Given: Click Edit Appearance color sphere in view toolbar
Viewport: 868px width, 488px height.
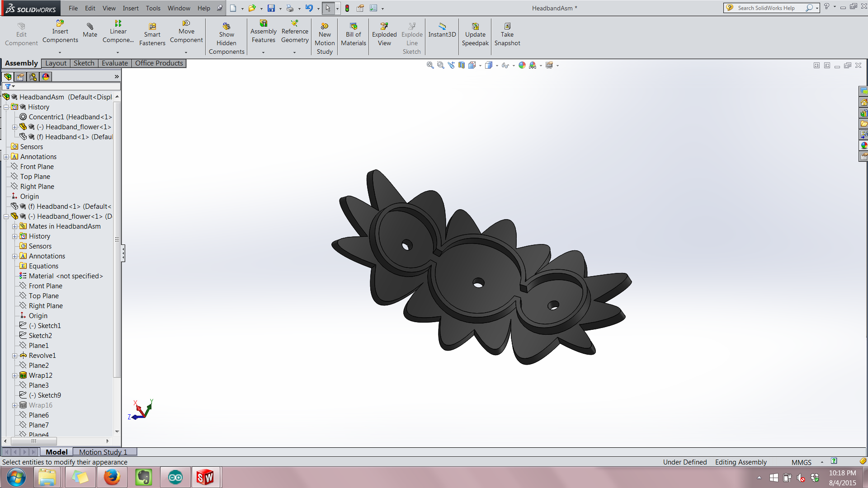Looking at the screenshot, I should [x=522, y=66].
